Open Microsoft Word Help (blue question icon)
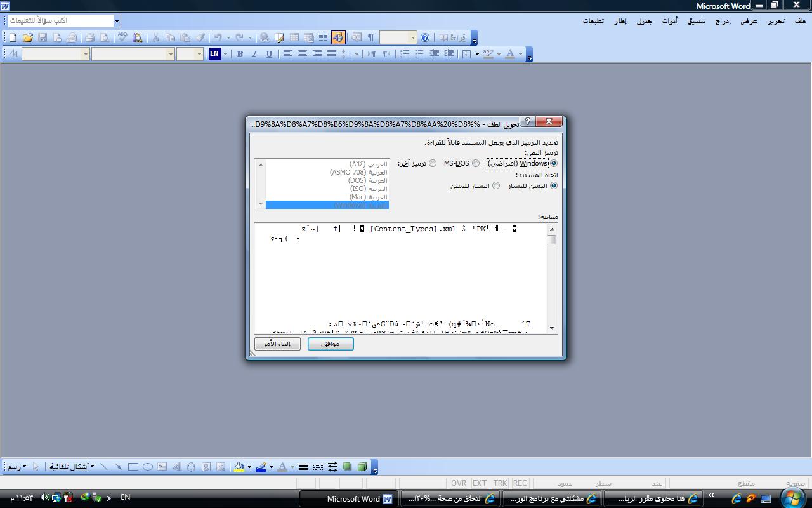Viewport: 812px width, 508px height. point(425,37)
